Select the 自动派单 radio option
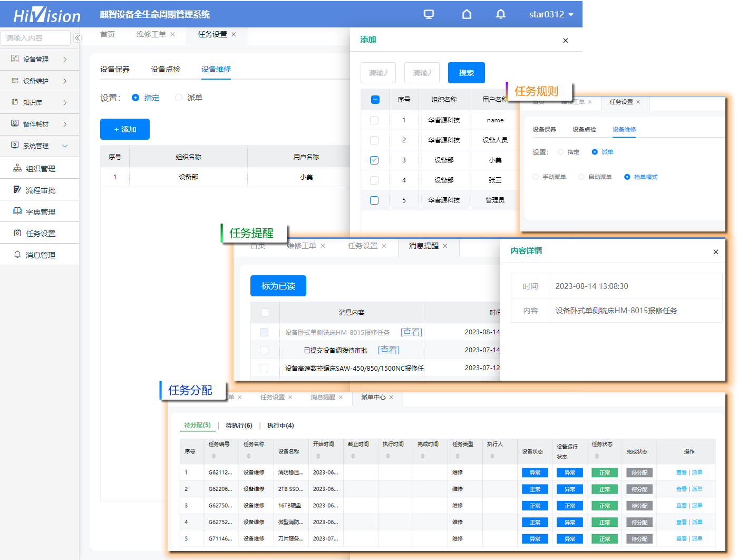 [581, 177]
